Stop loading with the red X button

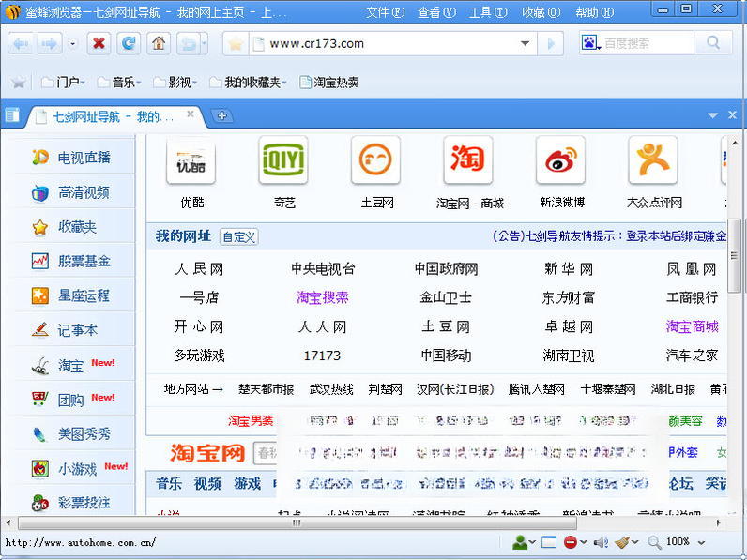(x=99, y=44)
